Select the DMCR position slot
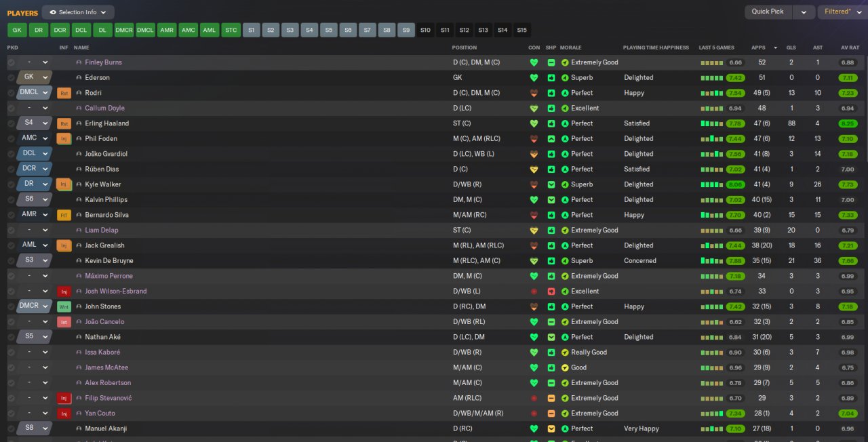The width and height of the screenshot is (868, 442). 124,30
